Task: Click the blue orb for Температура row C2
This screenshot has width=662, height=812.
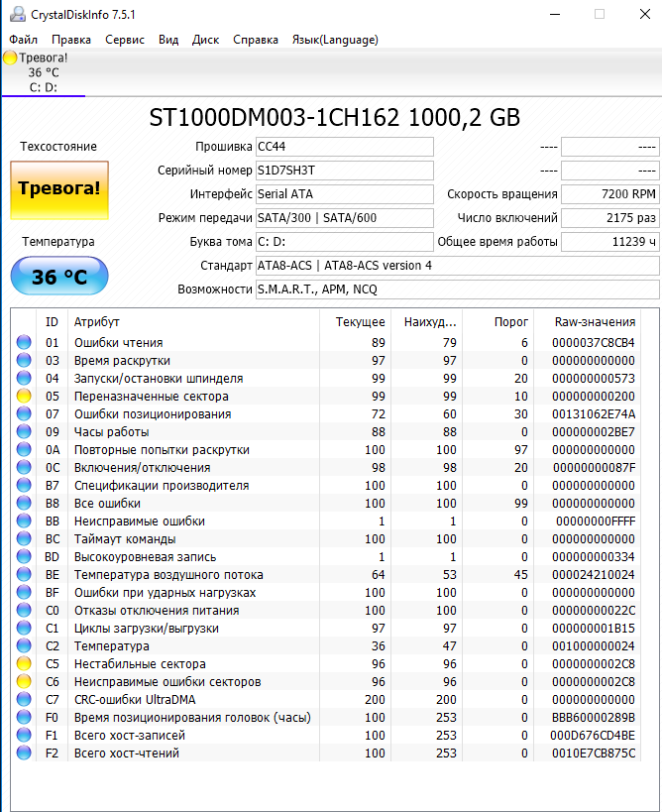Action: (x=24, y=645)
